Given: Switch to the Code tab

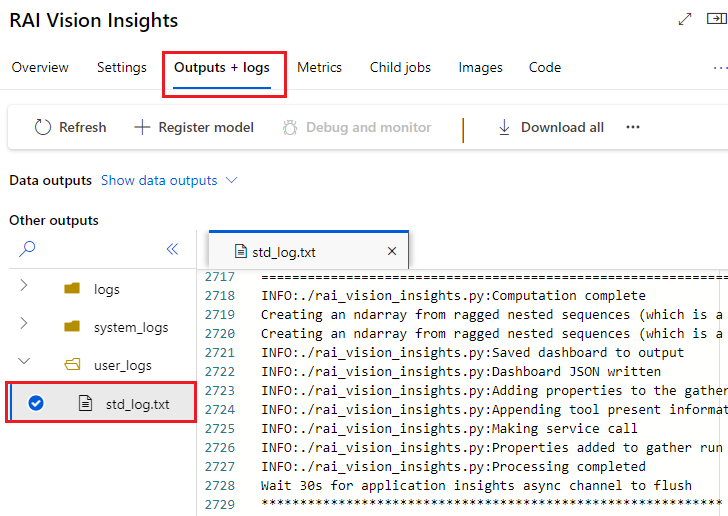Looking at the screenshot, I should 545,68.
